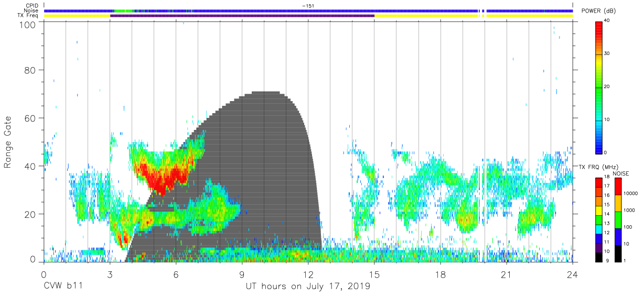Viewport: 644px width, 297px height.
Task: Click the 12 tick on UT hours axis
Action: 308,274
